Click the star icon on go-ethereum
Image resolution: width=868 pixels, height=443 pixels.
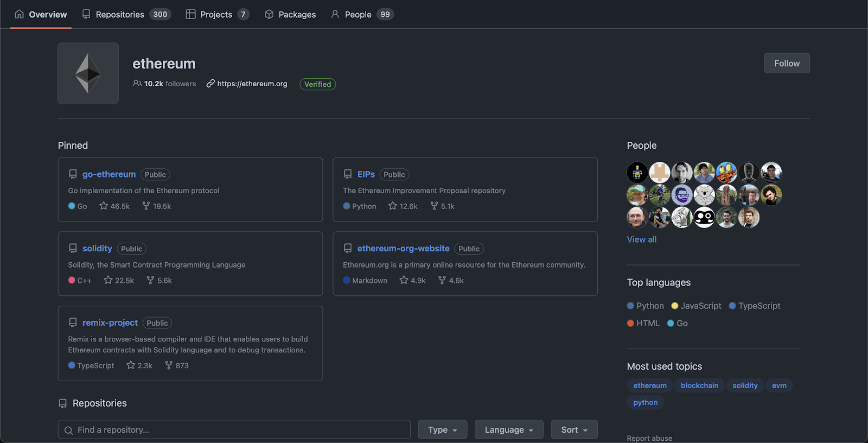point(104,206)
